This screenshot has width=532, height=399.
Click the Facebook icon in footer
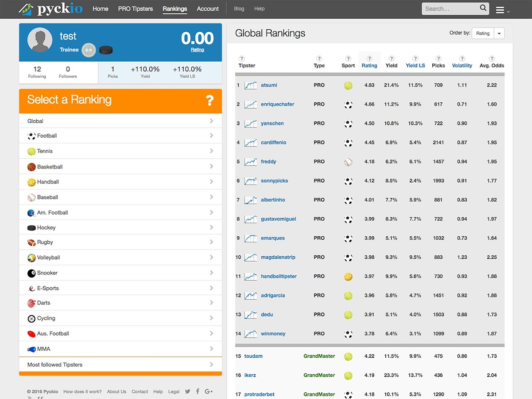pyautogui.click(x=198, y=391)
